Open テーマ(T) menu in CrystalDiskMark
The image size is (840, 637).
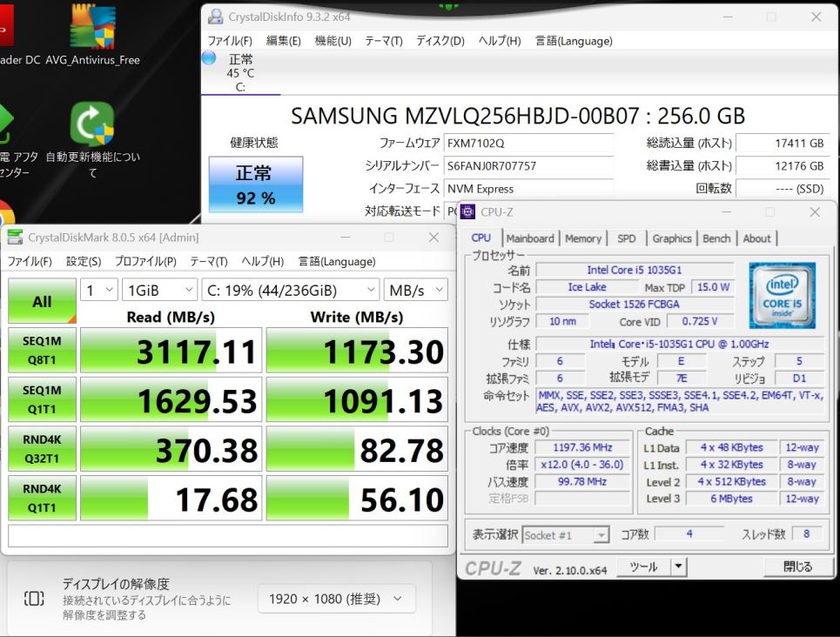pos(208,261)
